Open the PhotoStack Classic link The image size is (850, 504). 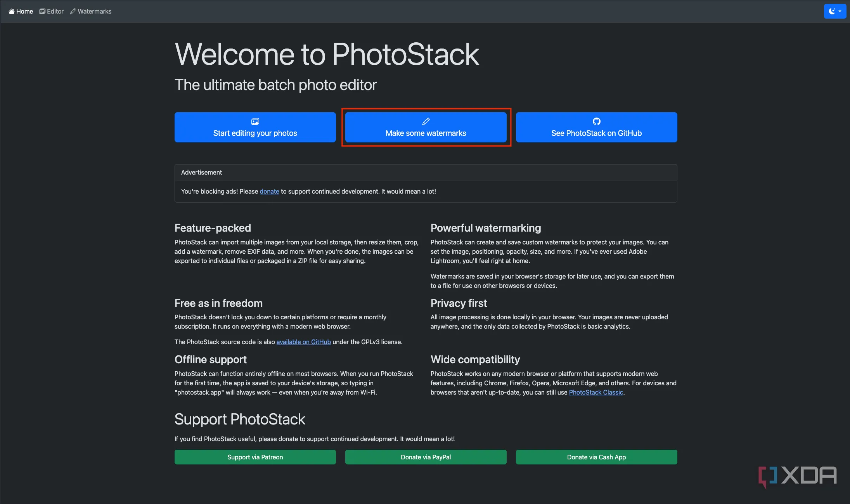click(x=596, y=392)
